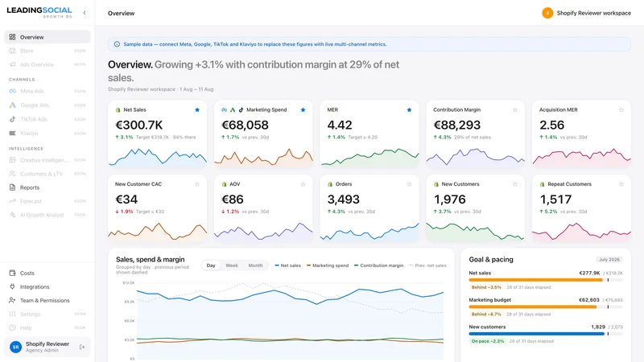Viewport: 644px width, 362px height.
Task: Click the info icon in sample data banner
Action: click(117, 44)
